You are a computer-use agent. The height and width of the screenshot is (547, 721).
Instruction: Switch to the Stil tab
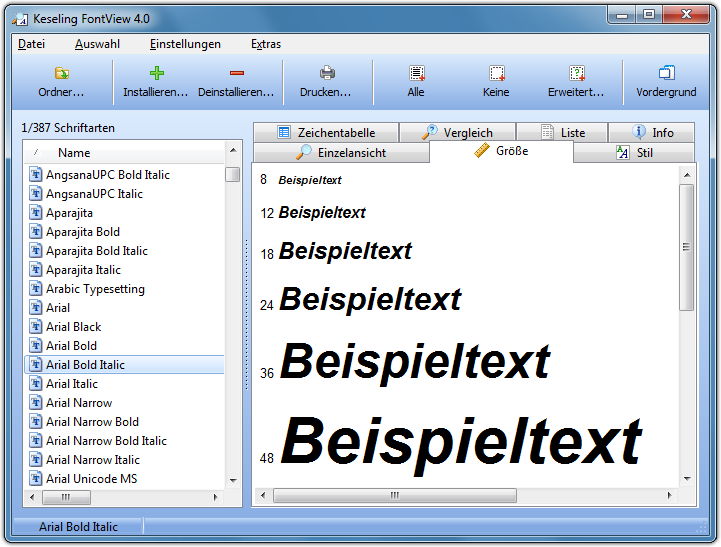click(634, 152)
